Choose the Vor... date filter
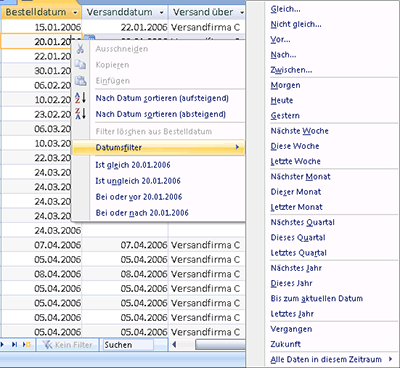The image size is (400, 368). click(x=280, y=39)
